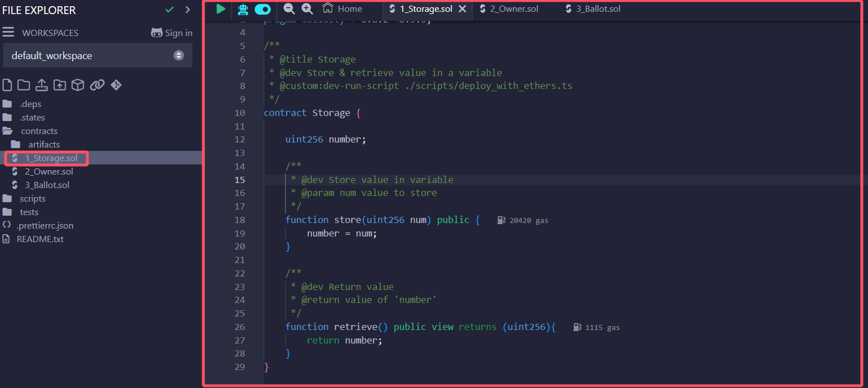
Task: Click the green checkmark beside File Explorer
Action: pyautogui.click(x=169, y=10)
